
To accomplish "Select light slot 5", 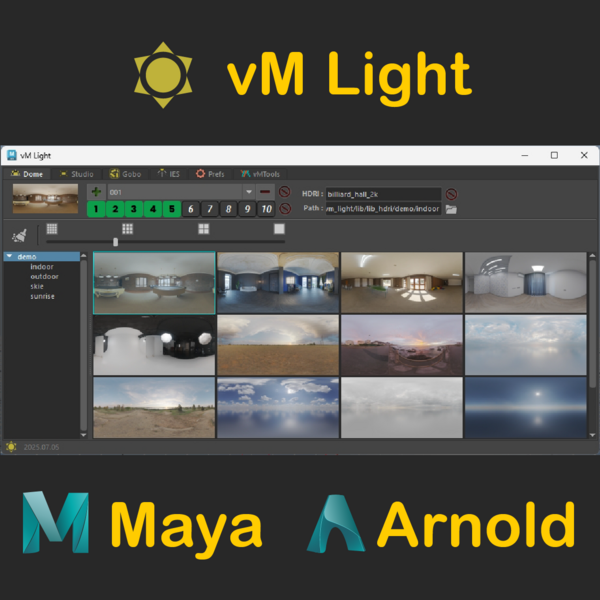I will (172, 209).
